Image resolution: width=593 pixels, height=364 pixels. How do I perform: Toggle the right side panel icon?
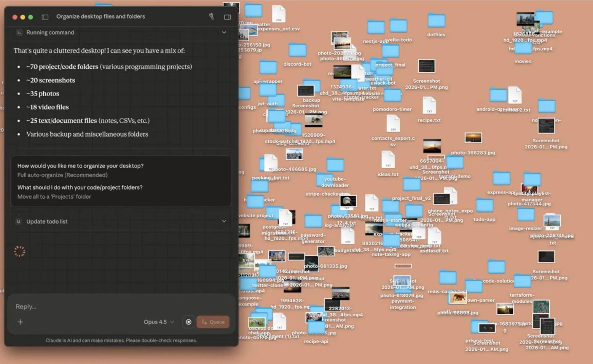click(227, 17)
